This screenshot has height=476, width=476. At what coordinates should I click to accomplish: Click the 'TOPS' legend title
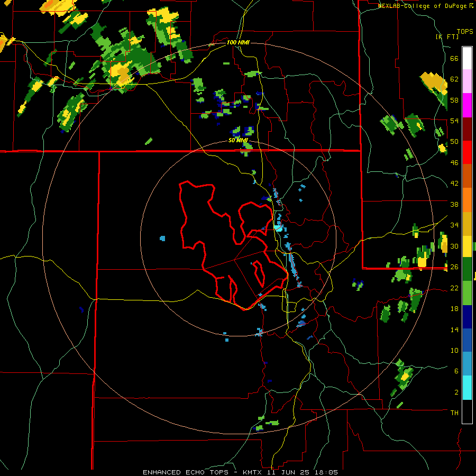pyautogui.click(x=465, y=31)
